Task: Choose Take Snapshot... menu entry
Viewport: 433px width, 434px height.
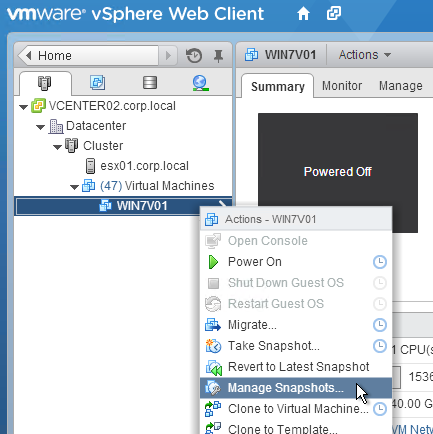Action: [x=296, y=346]
